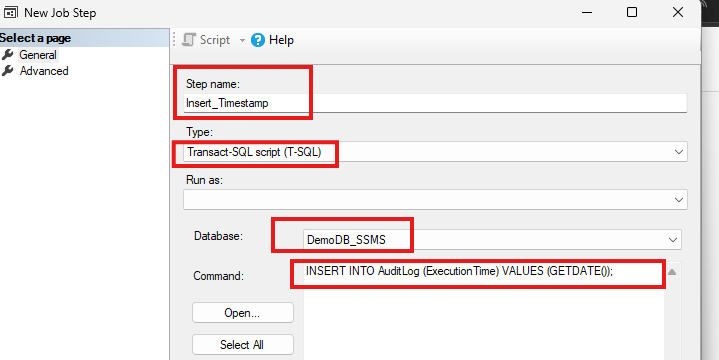Image resolution: width=719 pixels, height=360 pixels.
Task: Click the wrench icon beside General
Action: [x=7, y=55]
